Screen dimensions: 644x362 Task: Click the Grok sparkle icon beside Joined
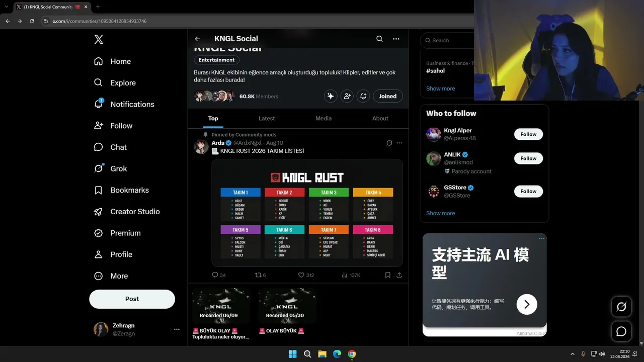coord(331,96)
